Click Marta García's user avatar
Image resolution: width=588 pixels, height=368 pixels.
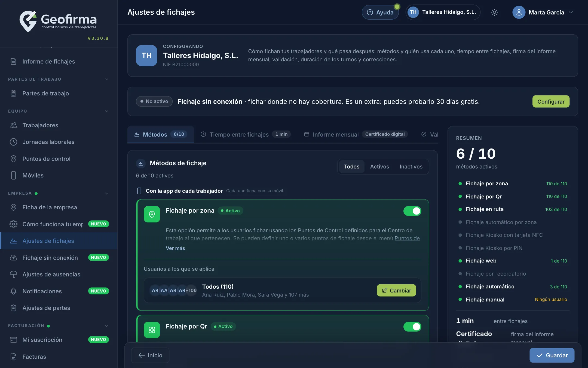(519, 12)
